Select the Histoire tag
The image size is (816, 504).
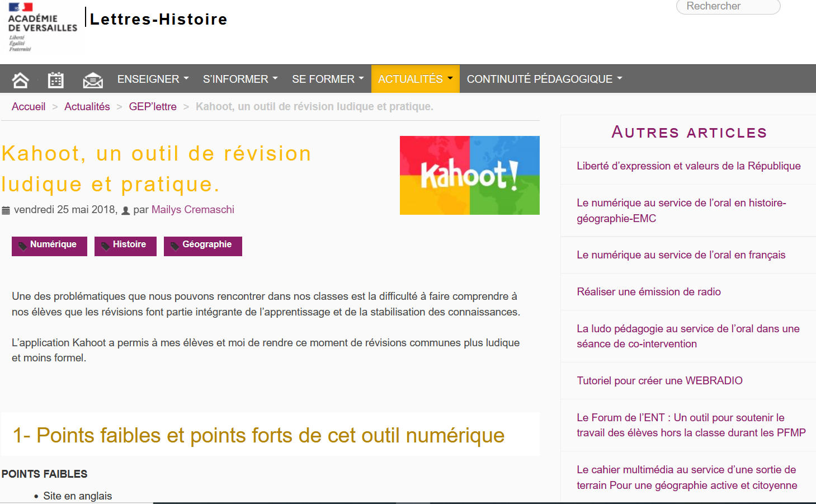[125, 246]
